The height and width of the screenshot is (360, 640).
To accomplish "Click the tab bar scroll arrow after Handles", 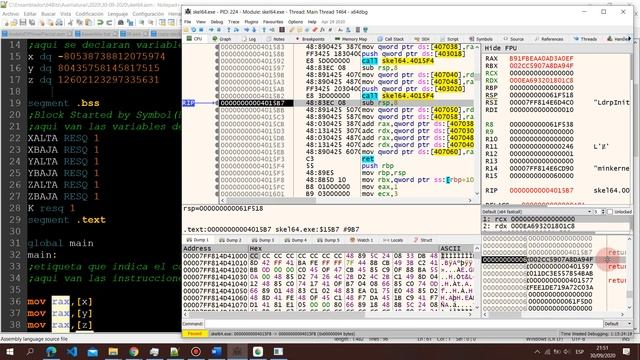I will click(x=630, y=38).
